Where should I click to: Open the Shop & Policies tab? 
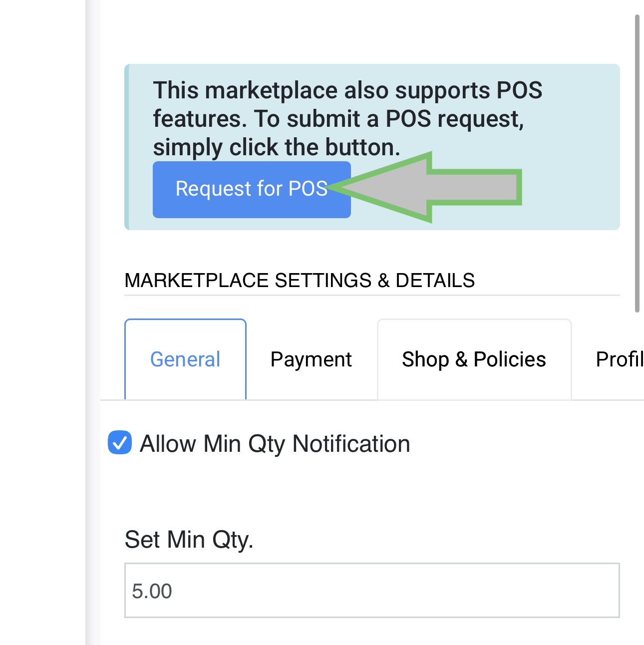pos(474,359)
